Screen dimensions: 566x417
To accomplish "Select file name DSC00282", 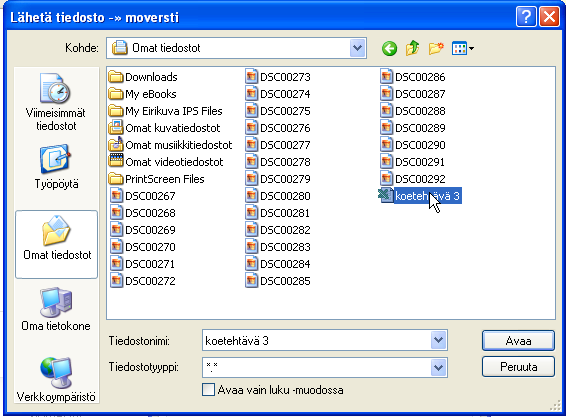I will tap(285, 230).
